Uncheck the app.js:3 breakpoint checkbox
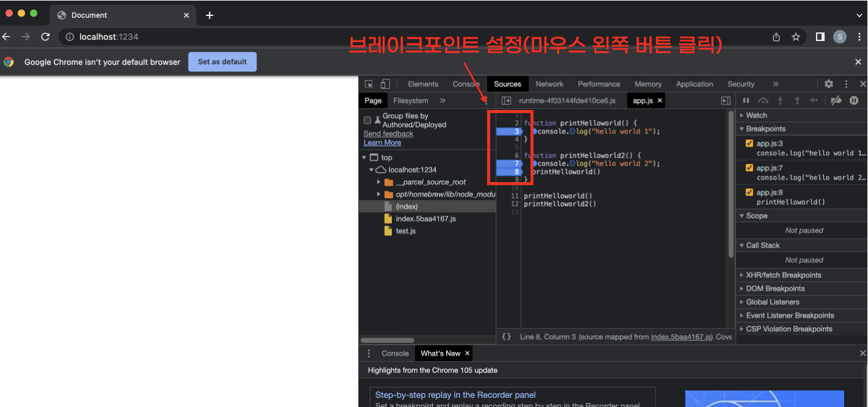This screenshot has width=868, height=407. 750,143
